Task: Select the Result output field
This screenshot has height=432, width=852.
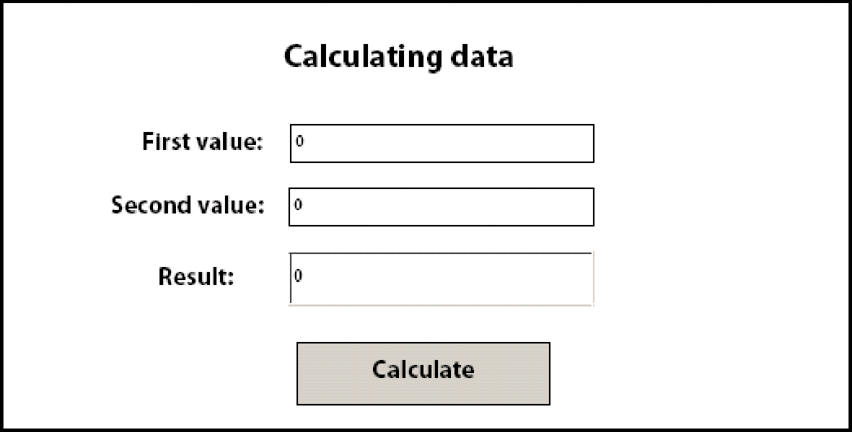Action: pyautogui.click(x=441, y=278)
